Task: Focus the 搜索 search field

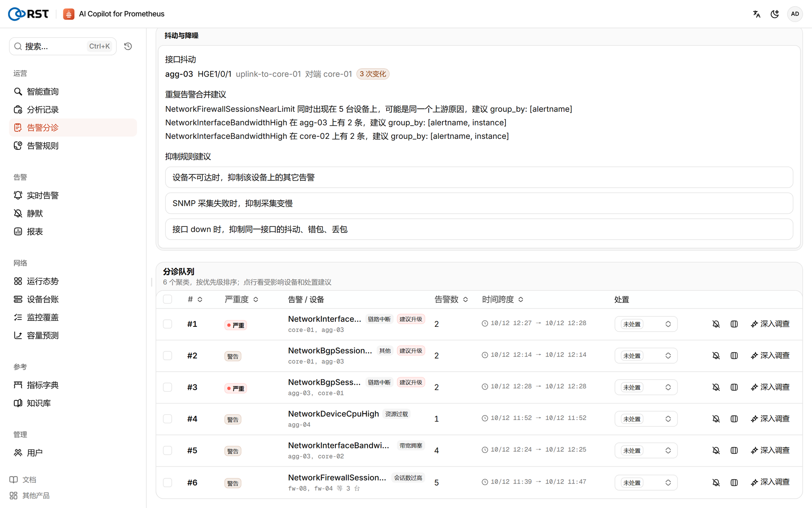Action: (x=63, y=46)
